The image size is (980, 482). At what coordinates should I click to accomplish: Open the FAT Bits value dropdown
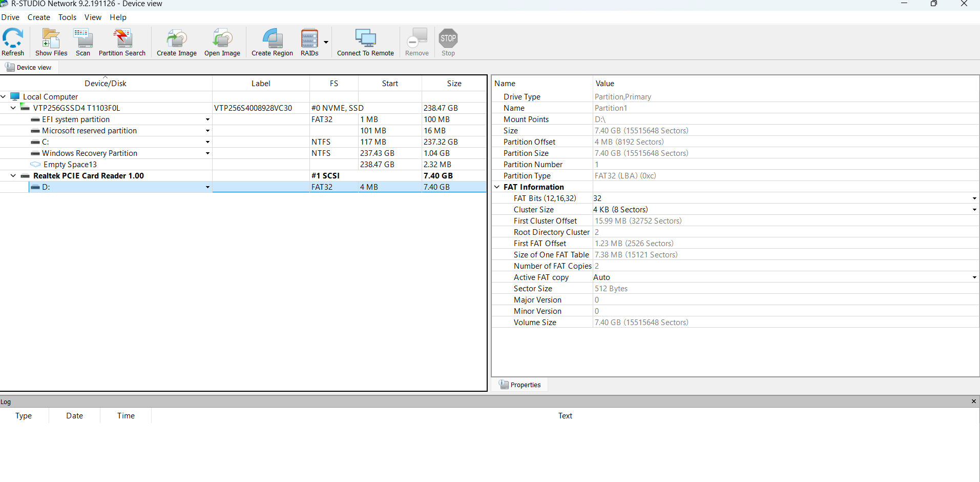[974, 198]
